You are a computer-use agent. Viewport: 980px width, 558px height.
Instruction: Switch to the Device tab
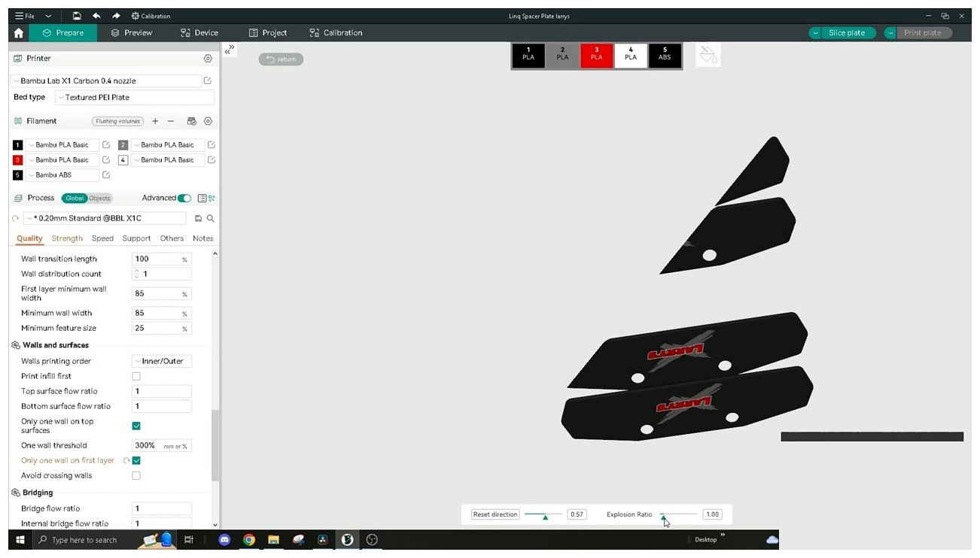click(199, 33)
